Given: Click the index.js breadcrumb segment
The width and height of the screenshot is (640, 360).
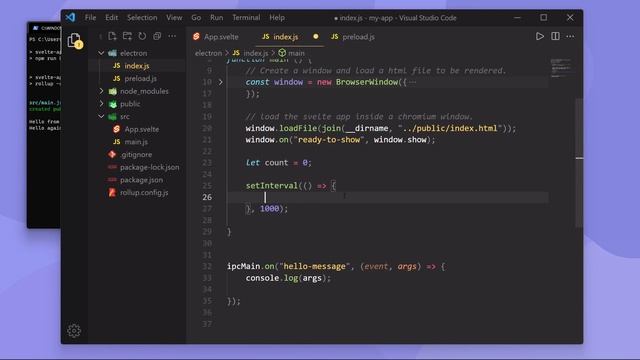Looking at the screenshot, I should [256, 53].
